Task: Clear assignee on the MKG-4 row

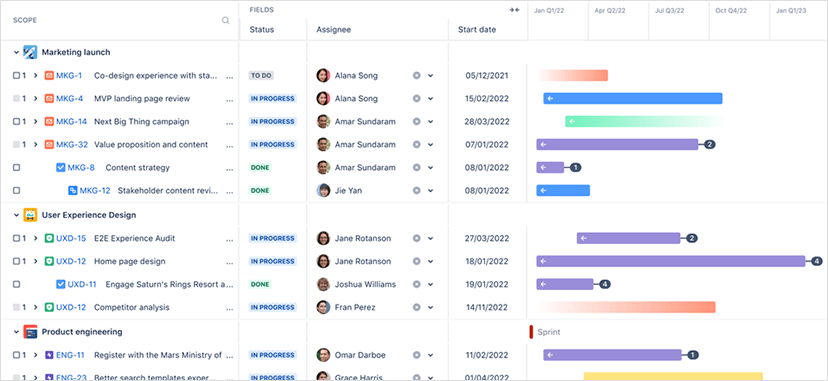Action: coord(416,99)
